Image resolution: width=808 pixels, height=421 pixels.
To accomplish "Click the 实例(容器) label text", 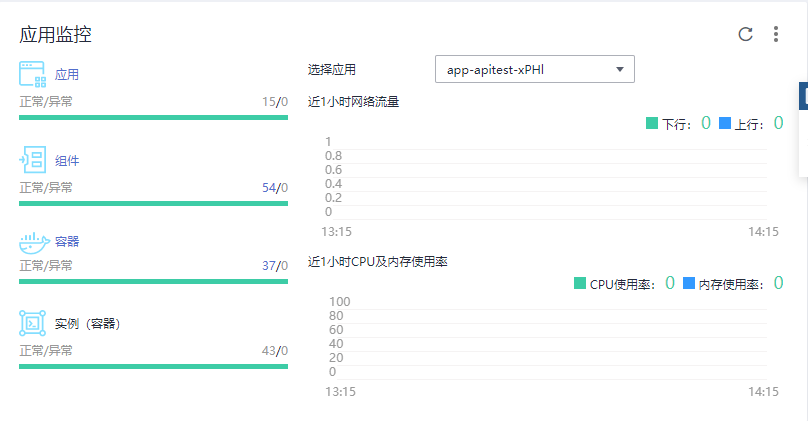I will (88, 324).
